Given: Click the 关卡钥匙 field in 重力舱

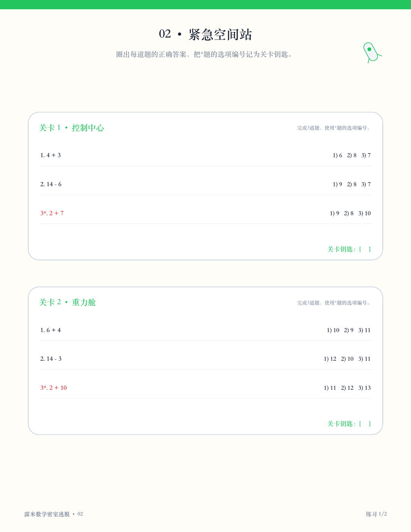Looking at the screenshot, I should (349, 424).
